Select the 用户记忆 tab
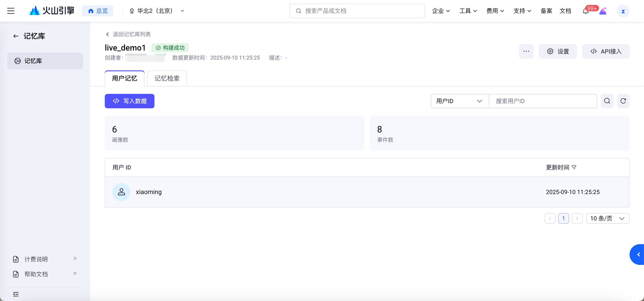Image resolution: width=644 pixels, height=301 pixels. coord(124,79)
